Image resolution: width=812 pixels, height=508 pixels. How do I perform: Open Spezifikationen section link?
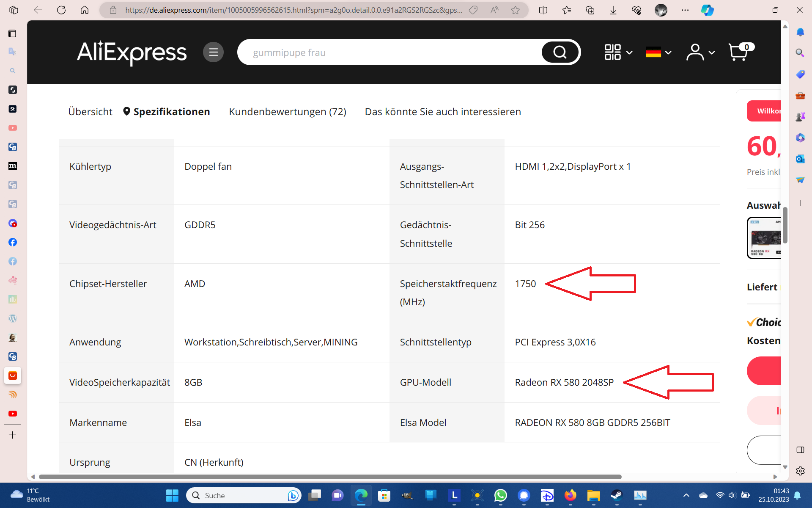coord(171,111)
